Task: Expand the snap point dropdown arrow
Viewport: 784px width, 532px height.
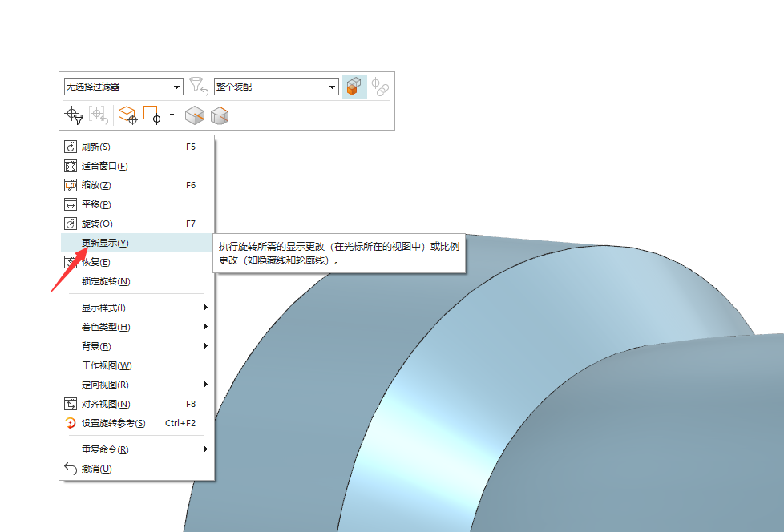Action: click(x=172, y=115)
